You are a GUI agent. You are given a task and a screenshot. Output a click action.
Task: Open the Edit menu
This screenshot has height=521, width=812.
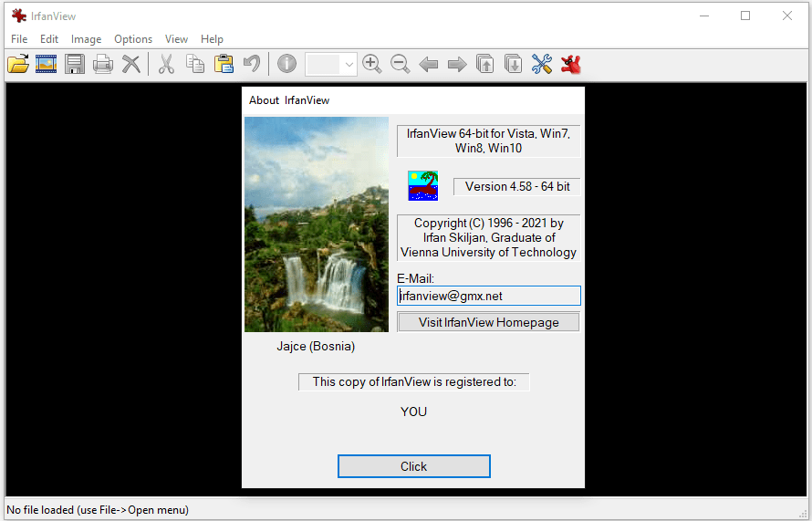pyautogui.click(x=49, y=39)
